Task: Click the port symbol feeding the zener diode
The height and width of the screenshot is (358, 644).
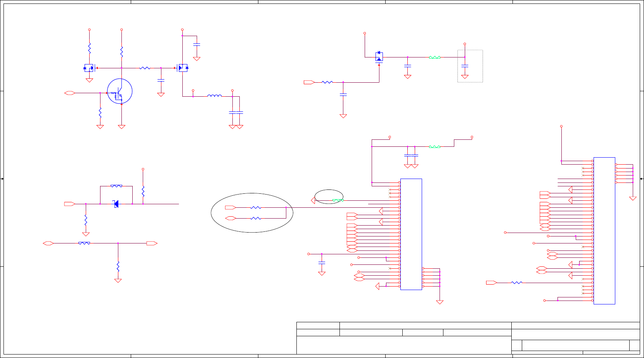Action: (70, 204)
